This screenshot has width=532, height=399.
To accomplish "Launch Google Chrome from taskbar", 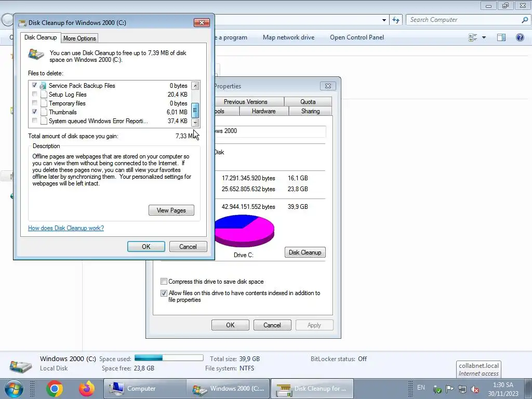I will (55, 389).
